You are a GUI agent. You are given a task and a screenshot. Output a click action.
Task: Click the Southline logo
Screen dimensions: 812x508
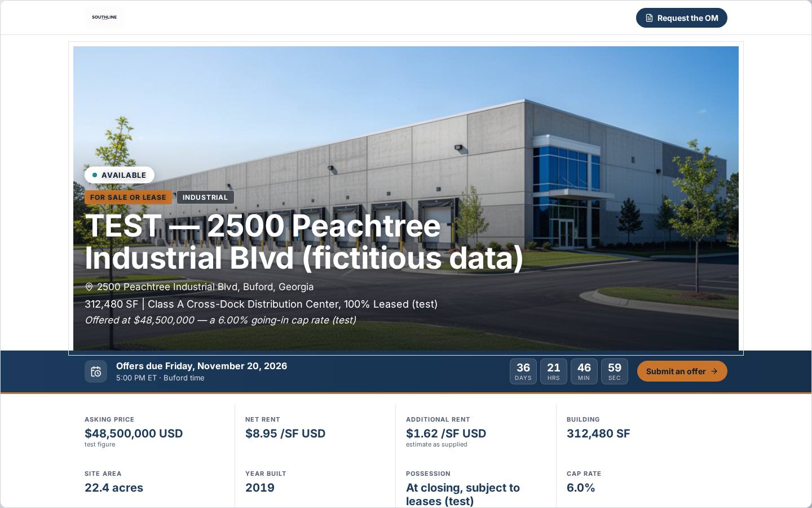pyautogui.click(x=104, y=17)
